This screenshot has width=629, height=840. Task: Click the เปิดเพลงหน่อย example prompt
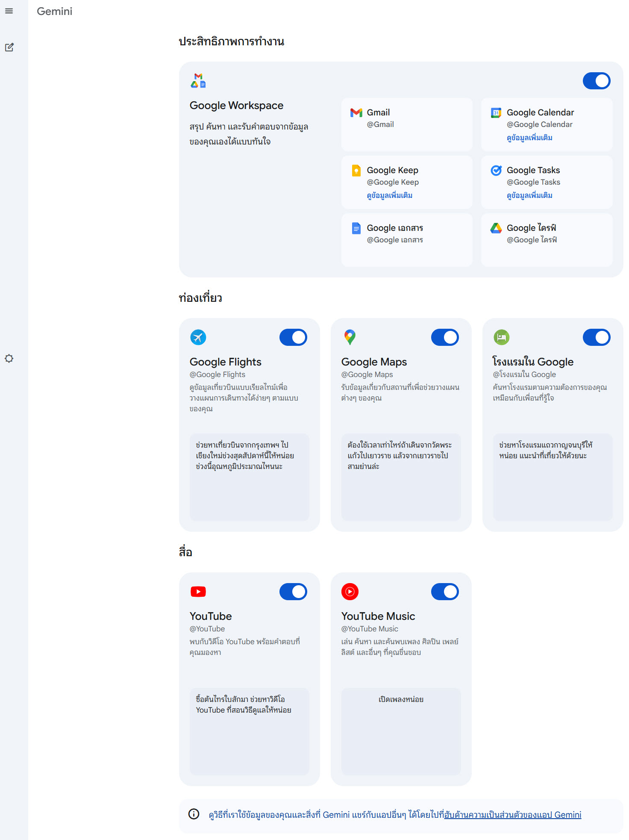pos(401,731)
